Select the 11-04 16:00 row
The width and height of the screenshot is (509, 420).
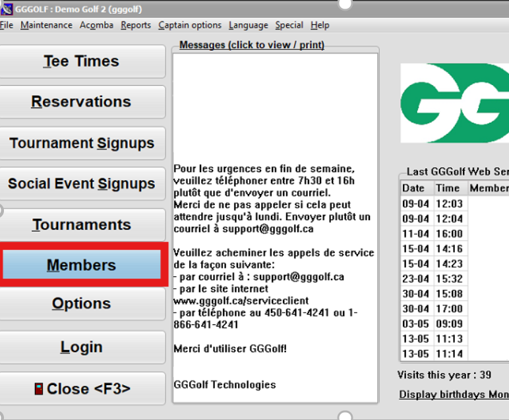(x=454, y=233)
